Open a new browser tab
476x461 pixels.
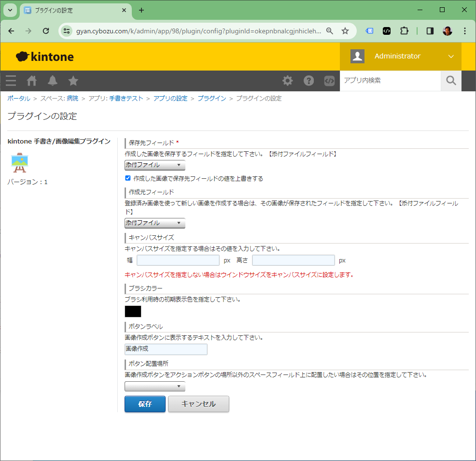[141, 10]
